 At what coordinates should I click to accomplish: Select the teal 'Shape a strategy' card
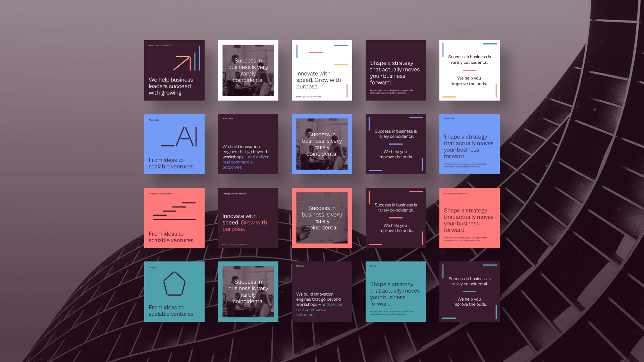pyautogui.click(x=395, y=292)
